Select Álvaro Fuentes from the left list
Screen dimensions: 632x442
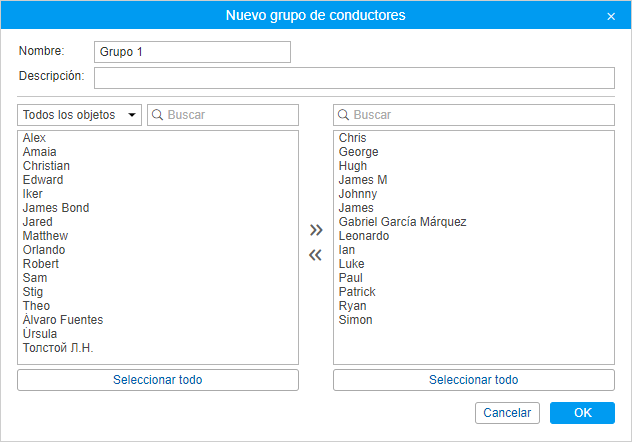(x=63, y=320)
